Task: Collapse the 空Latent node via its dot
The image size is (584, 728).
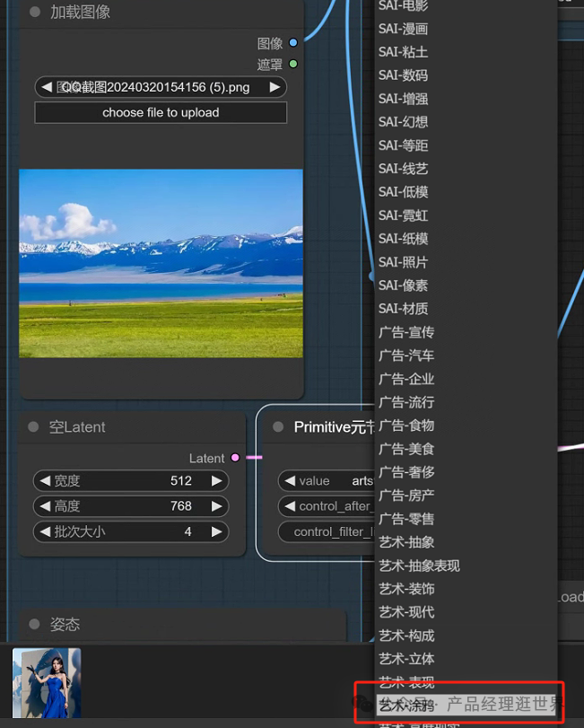Action: pyautogui.click(x=33, y=426)
